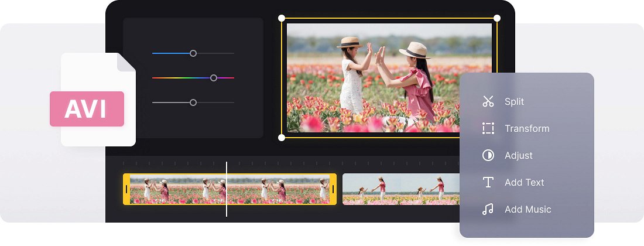Image resolution: width=644 pixels, height=246 pixels.
Task: Choose Transform from the menu
Action: click(527, 128)
